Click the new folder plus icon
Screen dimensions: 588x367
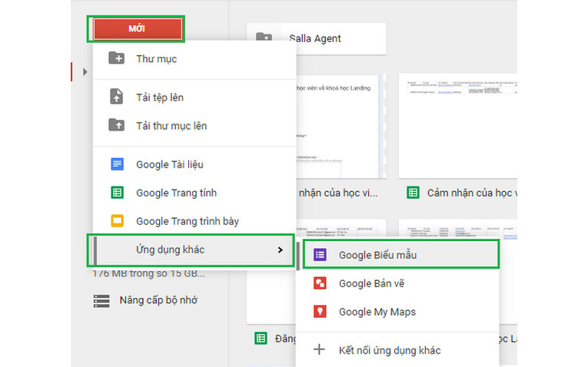117,58
